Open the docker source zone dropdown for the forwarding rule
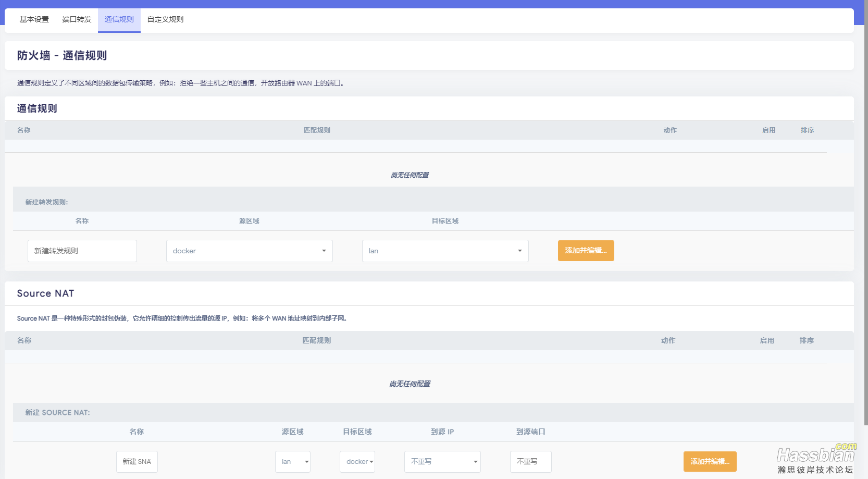 pyautogui.click(x=250, y=251)
